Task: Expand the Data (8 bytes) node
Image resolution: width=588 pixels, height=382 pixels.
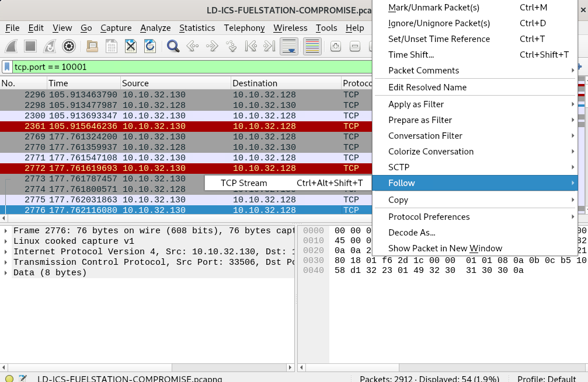Action: pyautogui.click(x=6, y=273)
